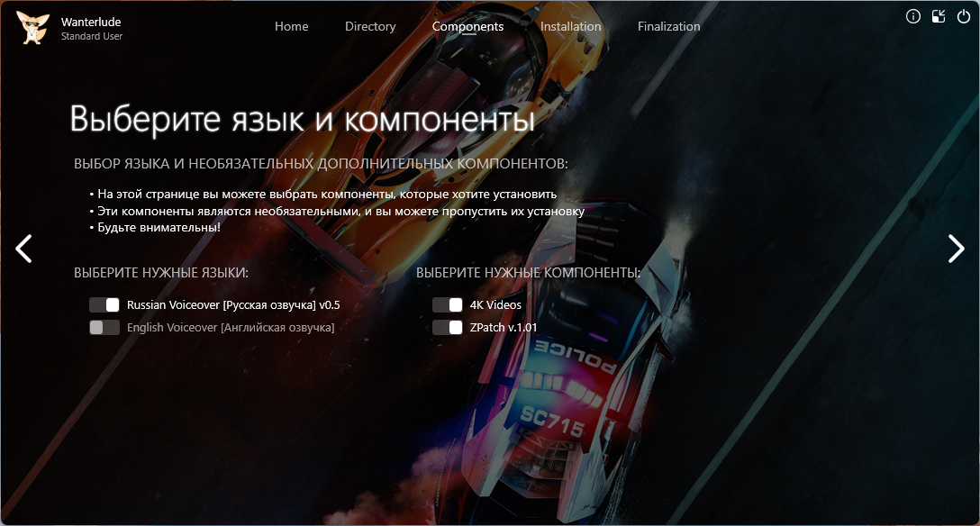Click the heading 'Выберите язык и компоненты'
The height and width of the screenshot is (526, 980).
303,119
